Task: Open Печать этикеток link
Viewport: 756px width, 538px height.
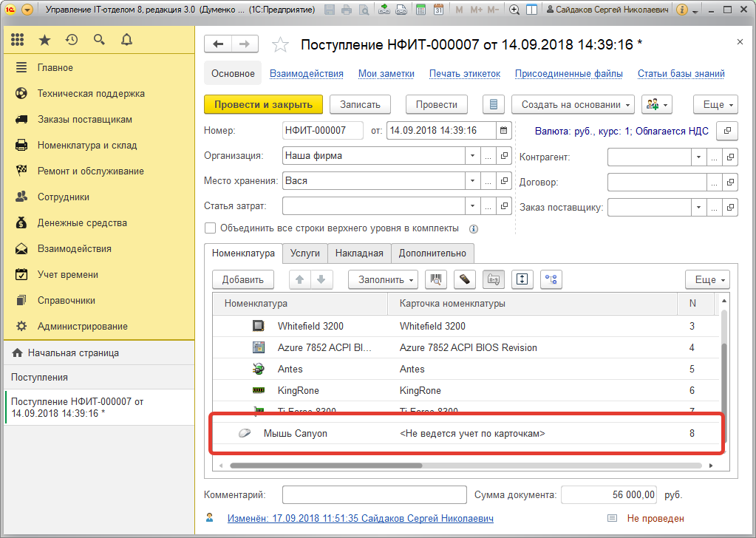Action: point(465,74)
